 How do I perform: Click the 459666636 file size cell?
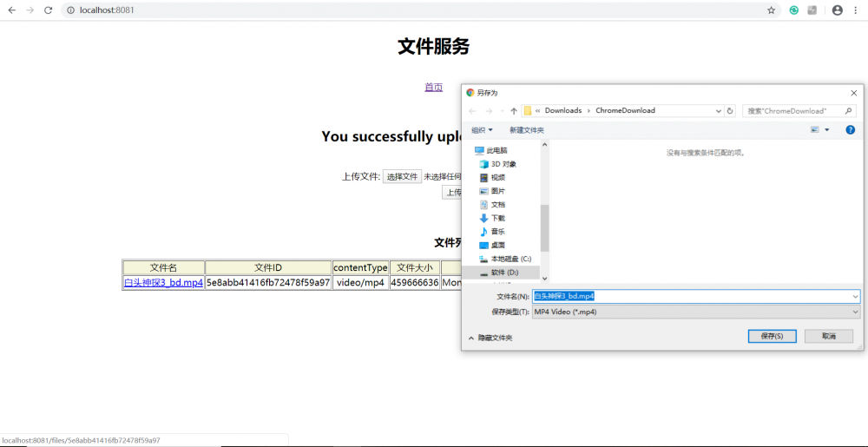[x=415, y=283]
